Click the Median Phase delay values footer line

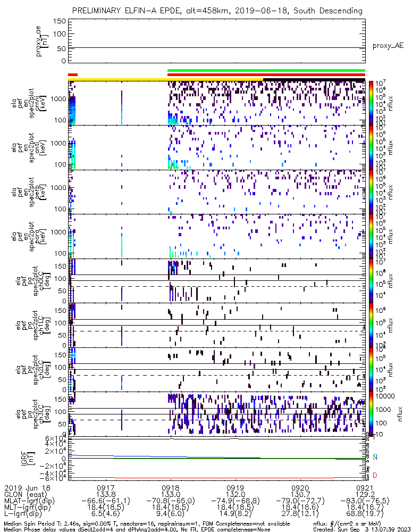pyautogui.click(x=137, y=529)
